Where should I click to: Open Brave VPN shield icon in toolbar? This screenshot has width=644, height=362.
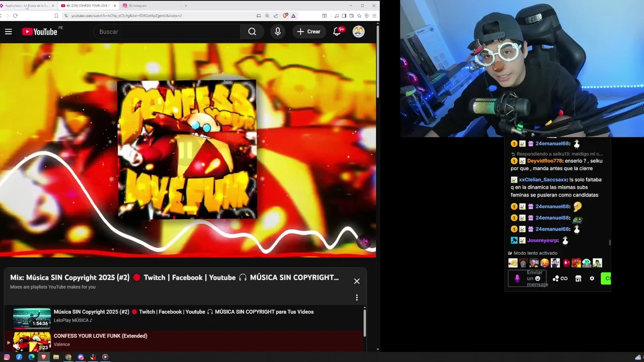(366, 16)
